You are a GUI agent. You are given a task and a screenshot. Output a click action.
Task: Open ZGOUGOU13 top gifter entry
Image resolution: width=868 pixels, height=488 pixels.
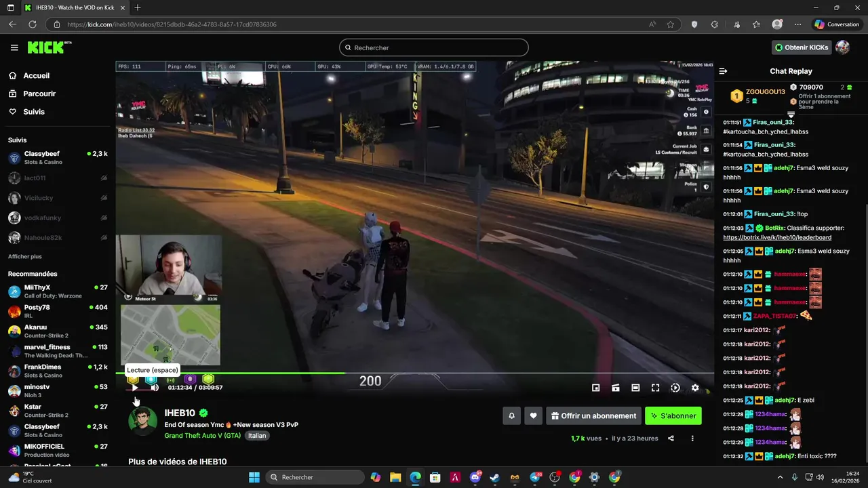click(757, 96)
